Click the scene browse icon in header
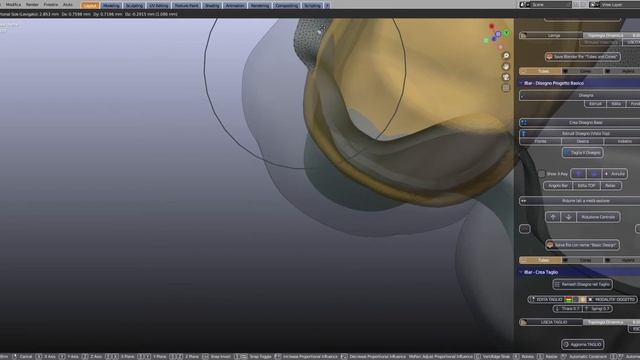 point(524,4)
